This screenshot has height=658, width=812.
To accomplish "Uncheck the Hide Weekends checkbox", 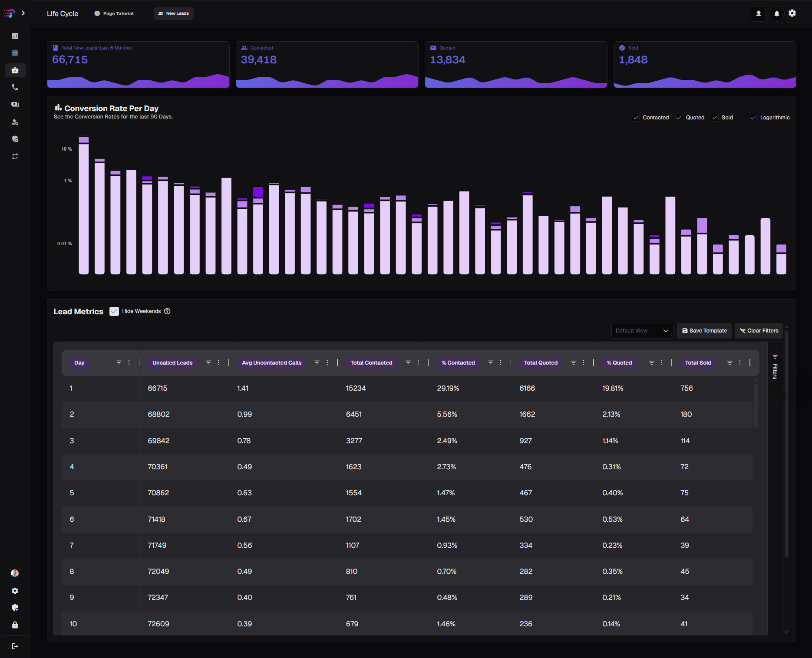I will (114, 311).
